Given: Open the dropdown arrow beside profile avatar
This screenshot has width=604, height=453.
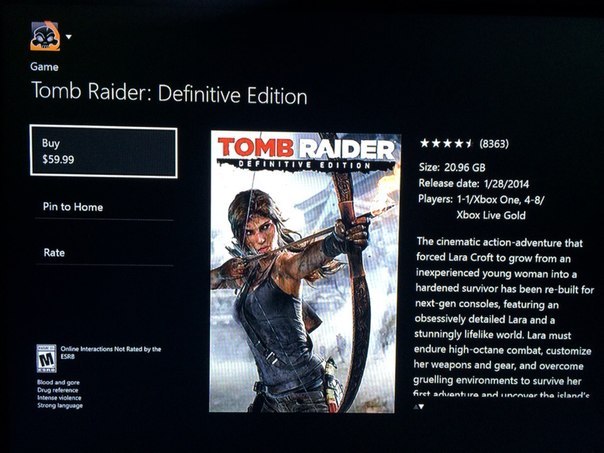Looking at the screenshot, I should [x=69, y=37].
